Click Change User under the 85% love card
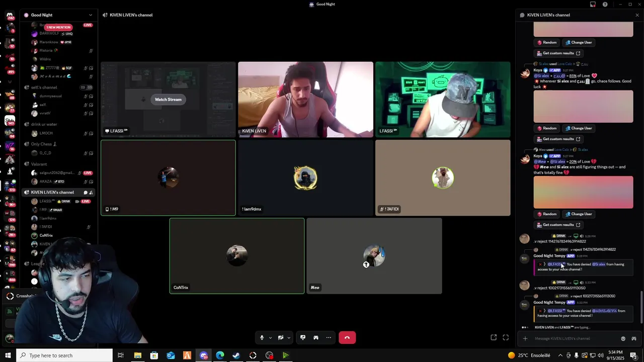 pyautogui.click(x=578, y=128)
